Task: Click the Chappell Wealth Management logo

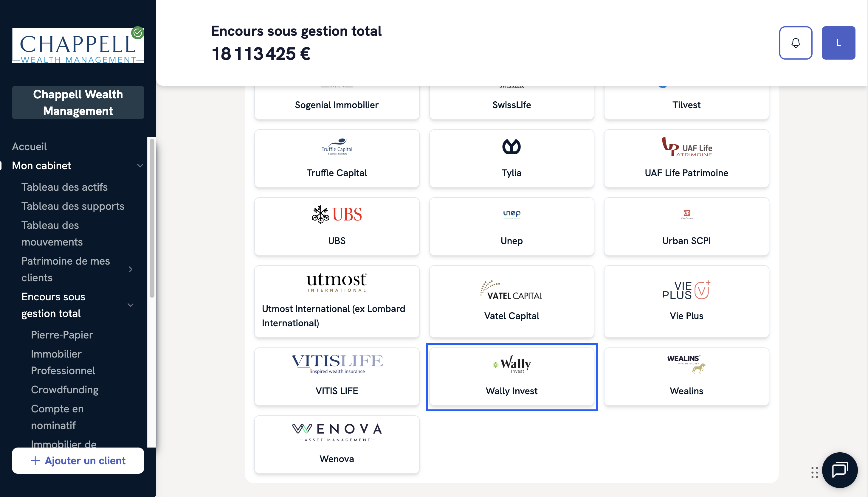Action: click(x=78, y=45)
